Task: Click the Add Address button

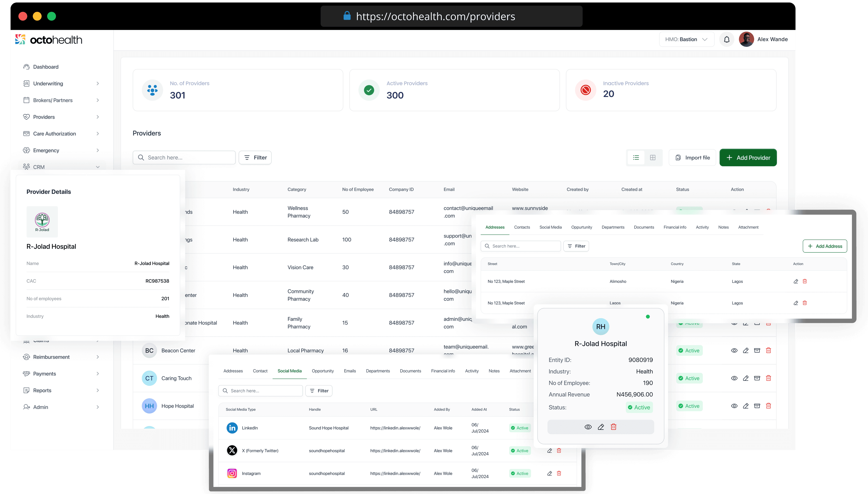Action: point(825,246)
